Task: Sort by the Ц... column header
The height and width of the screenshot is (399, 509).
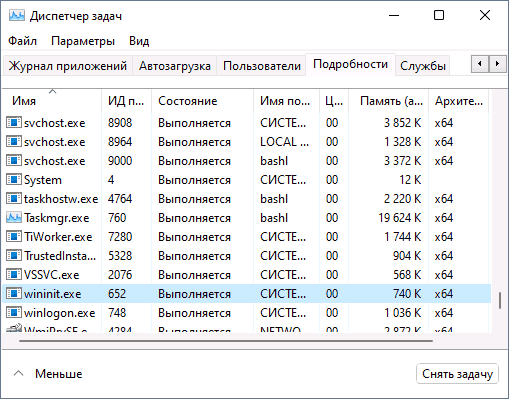Action: [x=334, y=101]
